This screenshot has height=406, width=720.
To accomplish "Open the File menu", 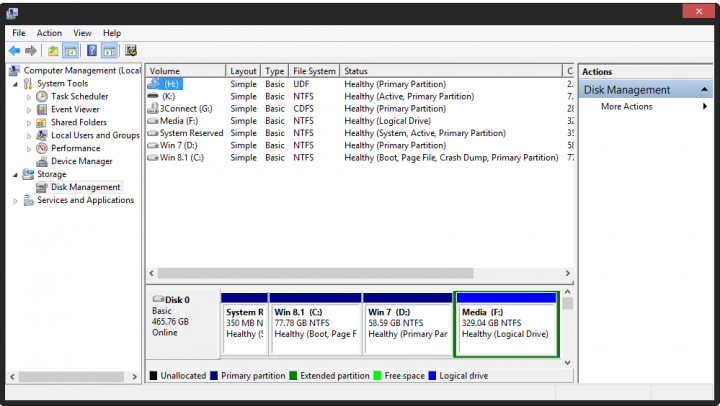I will click(19, 33).
